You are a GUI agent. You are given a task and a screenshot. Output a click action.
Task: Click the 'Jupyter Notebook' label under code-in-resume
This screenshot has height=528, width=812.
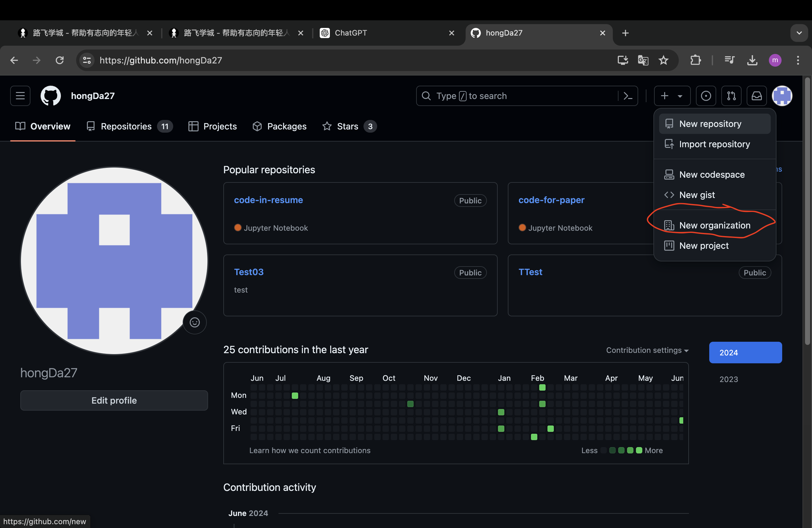(276, 228)
